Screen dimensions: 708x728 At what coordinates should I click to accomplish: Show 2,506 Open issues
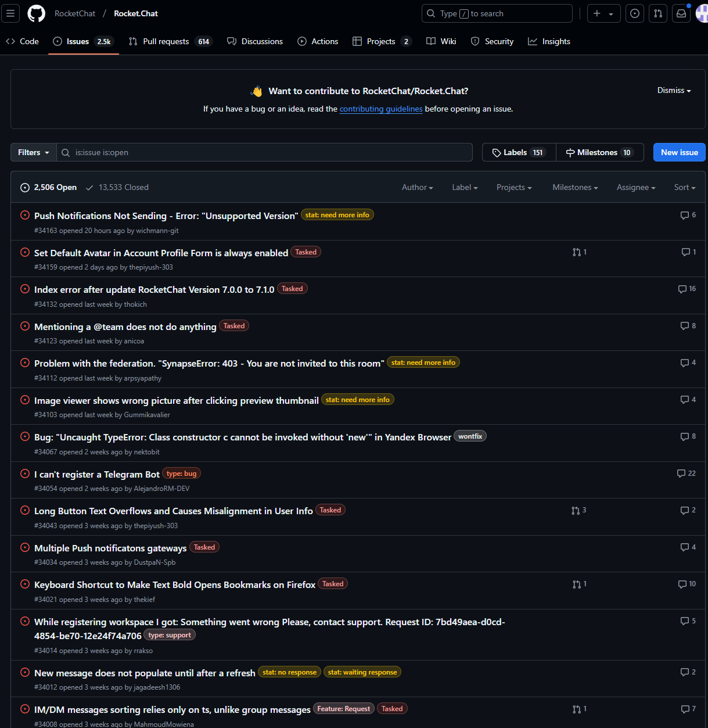(49, 188)
